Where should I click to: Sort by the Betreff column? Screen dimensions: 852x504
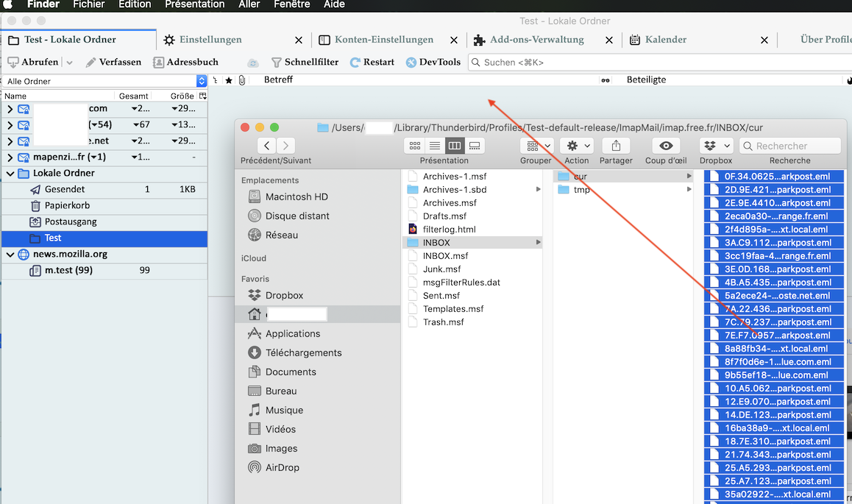(x=278, y=79)
